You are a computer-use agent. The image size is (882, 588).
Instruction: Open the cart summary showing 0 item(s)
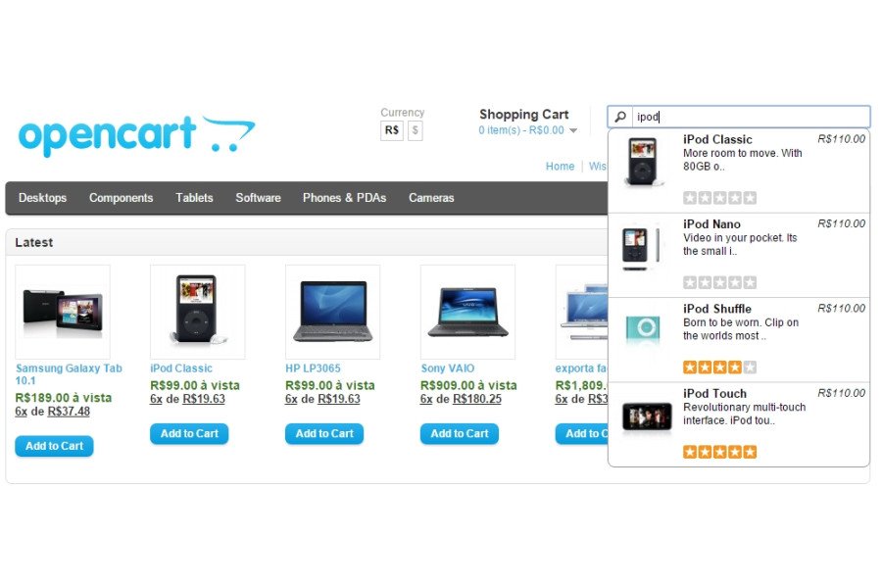tap(521, 130)
